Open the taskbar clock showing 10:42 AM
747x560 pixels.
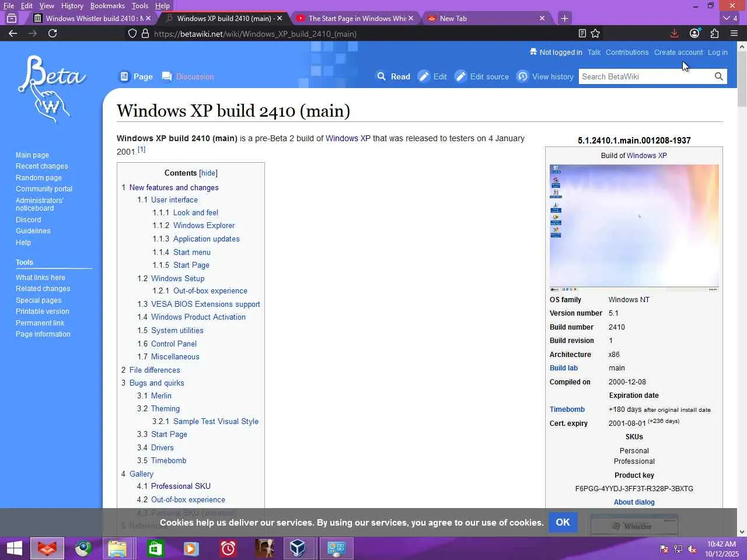(x=721, y=549)
